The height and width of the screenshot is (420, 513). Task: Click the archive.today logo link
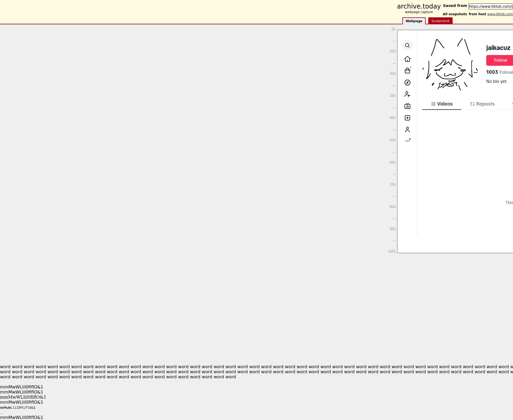(418, 6)
